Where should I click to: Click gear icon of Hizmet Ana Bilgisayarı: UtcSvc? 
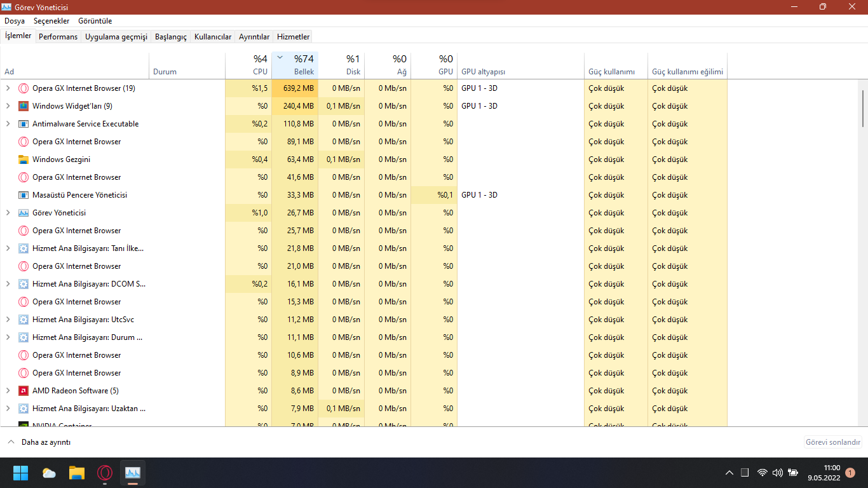(x=24, y=320)
